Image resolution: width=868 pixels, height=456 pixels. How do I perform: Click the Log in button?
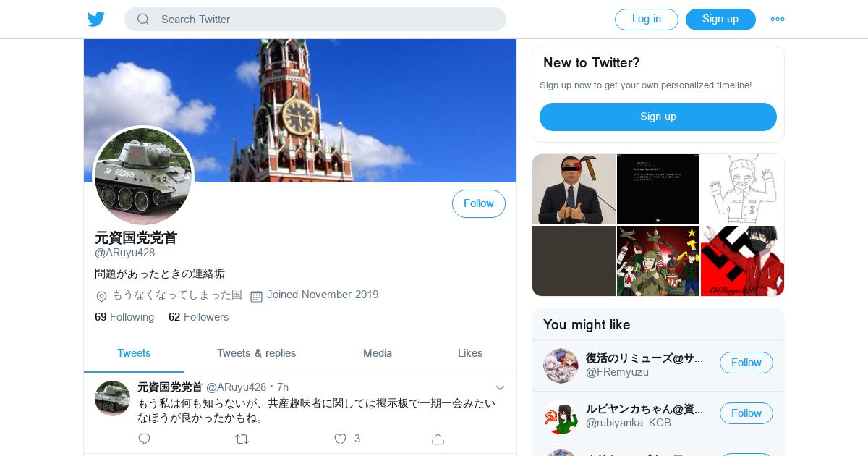[647, 20]
